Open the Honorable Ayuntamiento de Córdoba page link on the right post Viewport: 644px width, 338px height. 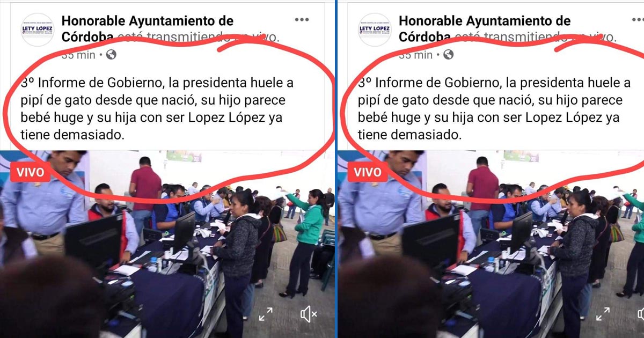click(x=485, y=28)
